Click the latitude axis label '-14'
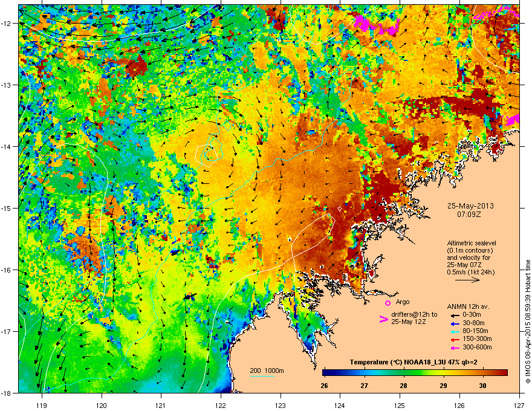Image resolution: width=532 pixels, height=411 pixels. pos(7,146)
